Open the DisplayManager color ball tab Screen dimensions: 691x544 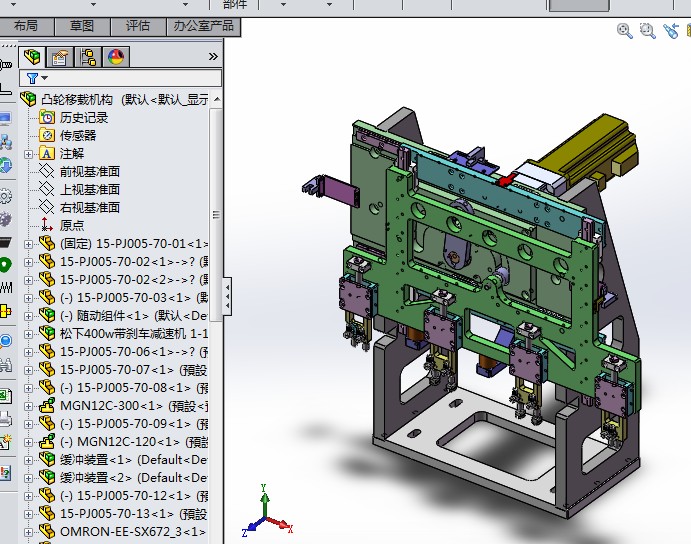tap(115, 57)
